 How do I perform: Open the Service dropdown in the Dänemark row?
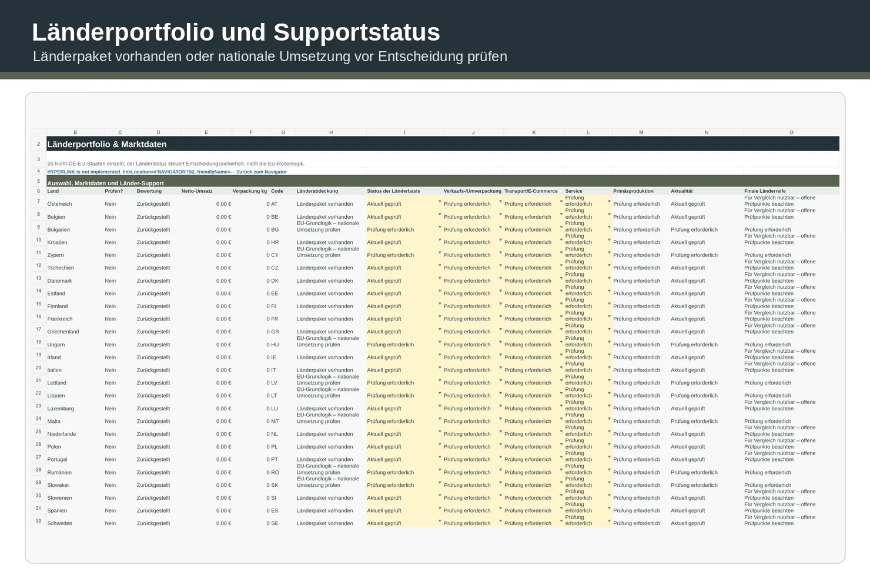(610, 279)
